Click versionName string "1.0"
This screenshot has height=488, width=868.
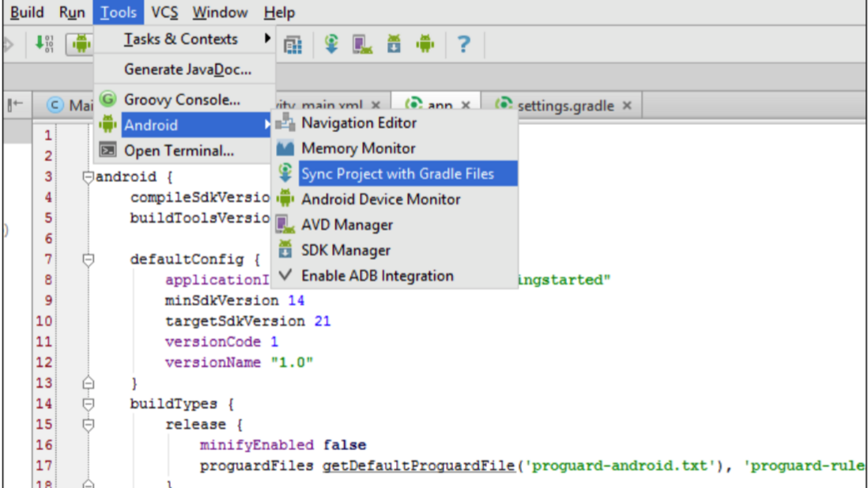click(x=292, y=363)
